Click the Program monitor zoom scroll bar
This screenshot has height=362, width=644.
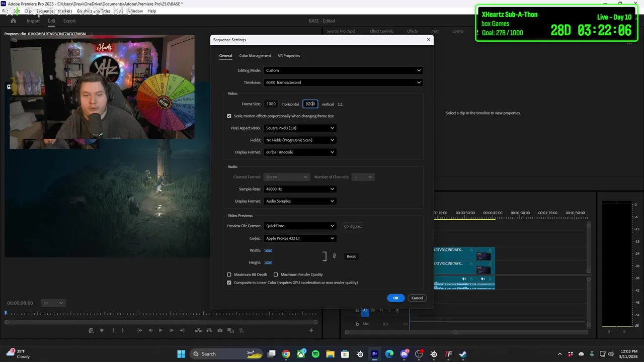click(161, 322)
